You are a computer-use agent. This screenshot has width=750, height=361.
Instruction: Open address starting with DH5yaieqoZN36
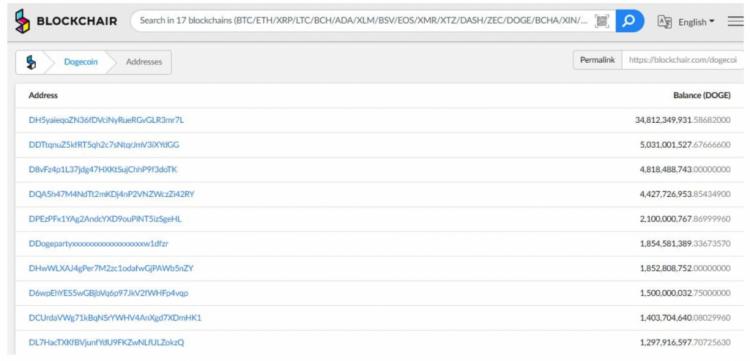[106, 120]
